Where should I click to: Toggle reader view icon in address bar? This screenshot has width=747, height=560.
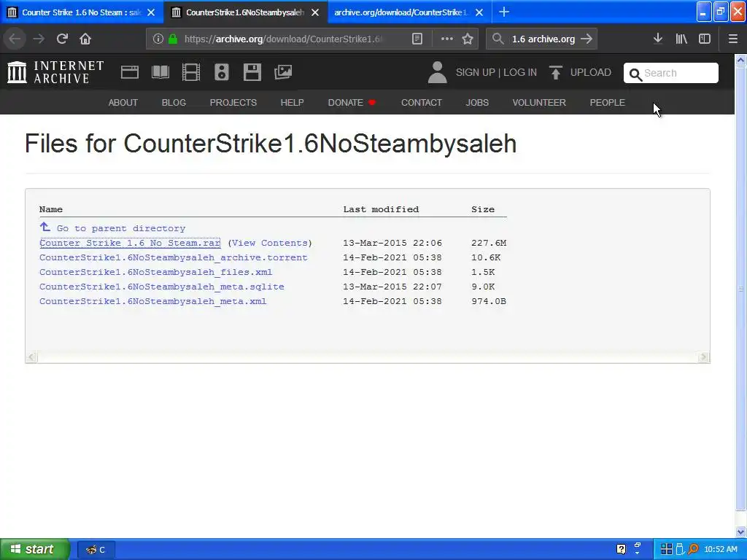point(417,39)
